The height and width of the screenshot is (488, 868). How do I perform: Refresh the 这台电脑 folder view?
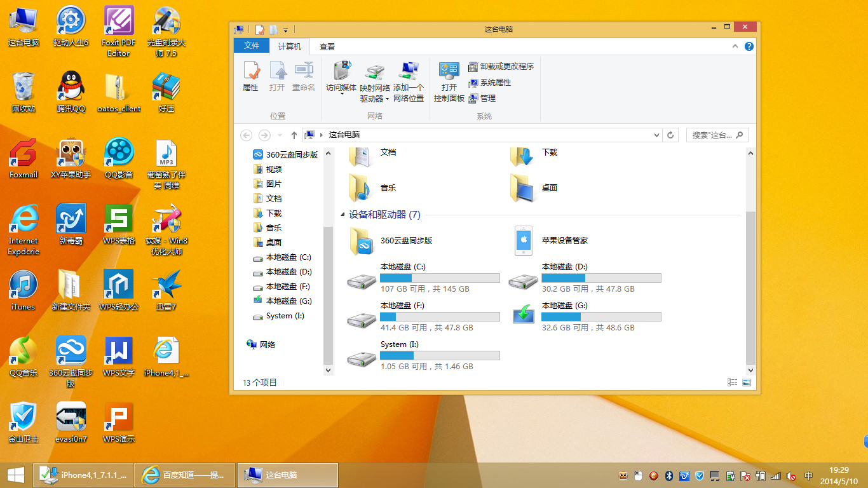point(670,135)
